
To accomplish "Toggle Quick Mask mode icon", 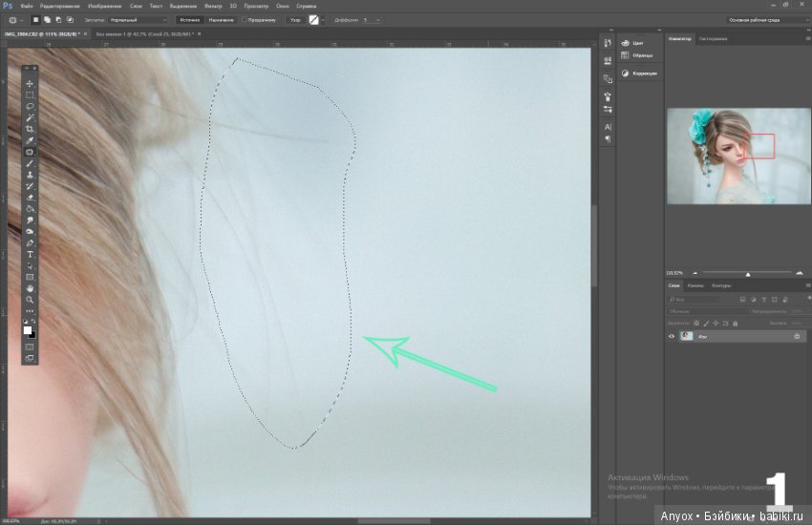I will pyautogui.click(x=30, y=347).
